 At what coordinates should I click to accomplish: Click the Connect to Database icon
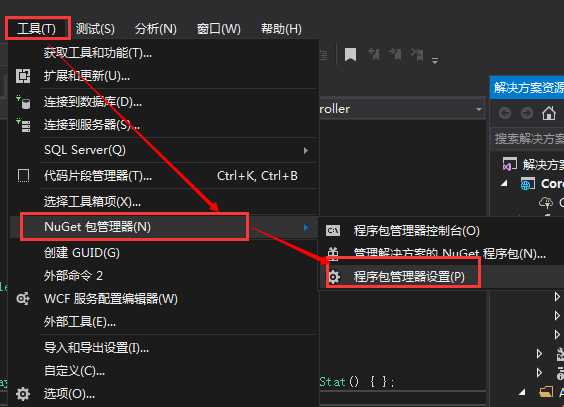point(24,102)
